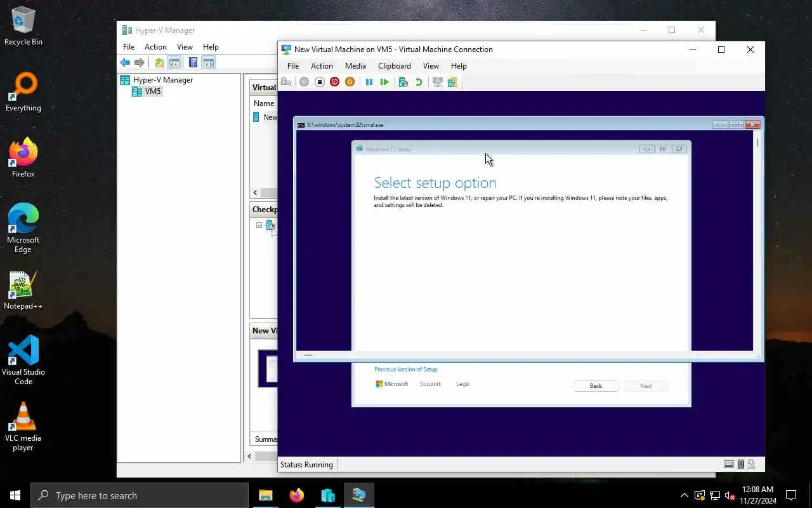Shut down the VM using the red power icon
This screenshot has width=812, height=508.
334,82
